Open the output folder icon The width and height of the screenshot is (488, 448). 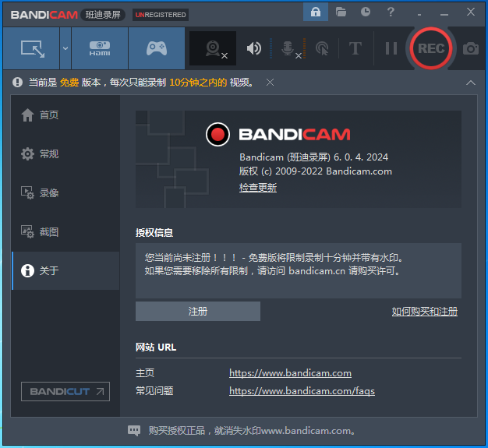coord(341,12)
